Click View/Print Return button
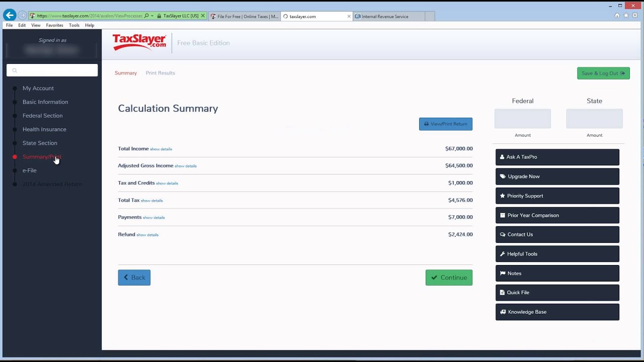Viewport: 644px width, 362px height. [x=446, y=124]
